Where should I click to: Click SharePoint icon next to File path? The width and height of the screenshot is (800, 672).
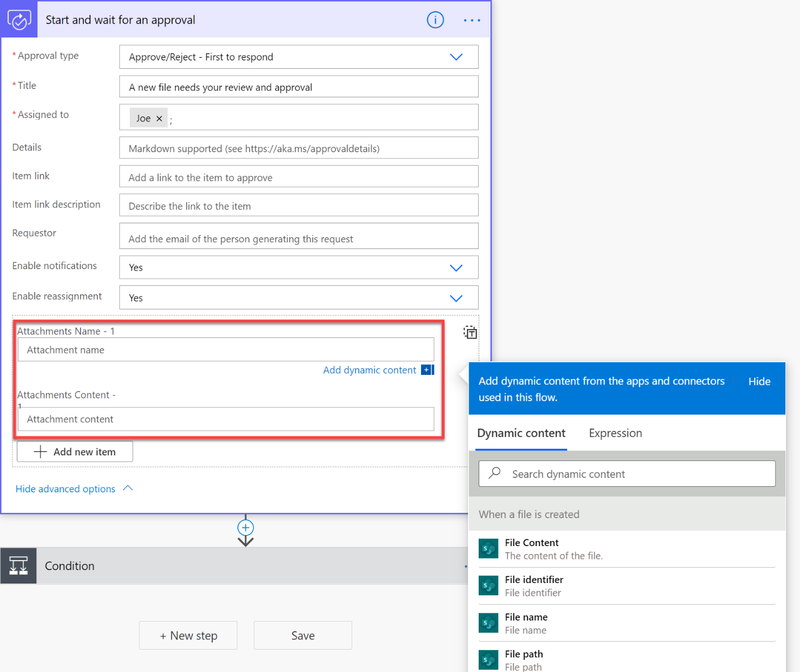(x=489, y=660)
